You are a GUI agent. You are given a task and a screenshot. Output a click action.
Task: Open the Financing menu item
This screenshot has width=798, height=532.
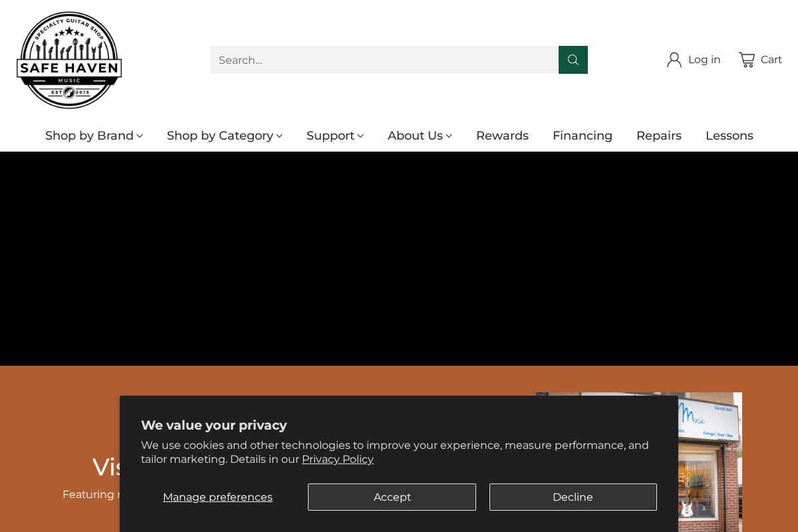(582, 136)
